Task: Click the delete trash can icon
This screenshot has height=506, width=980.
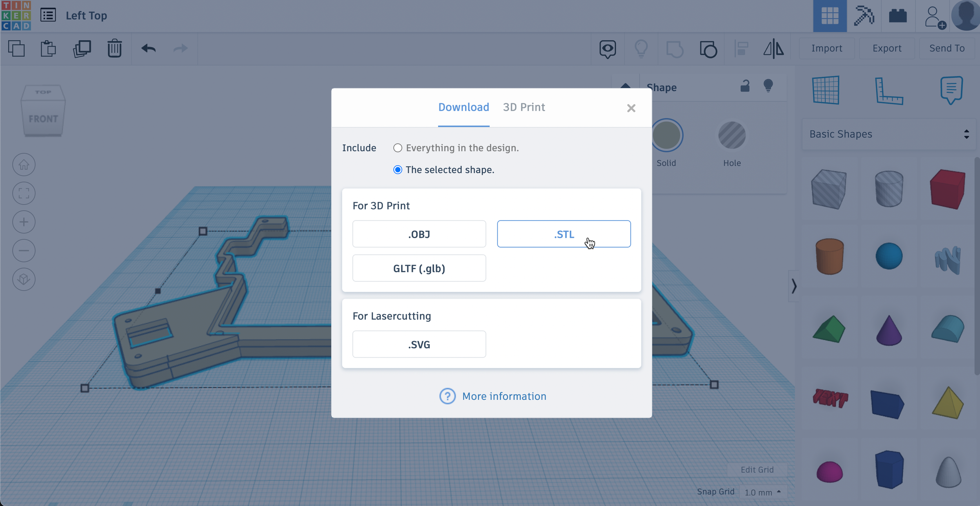Action: (x=114, y=49)
